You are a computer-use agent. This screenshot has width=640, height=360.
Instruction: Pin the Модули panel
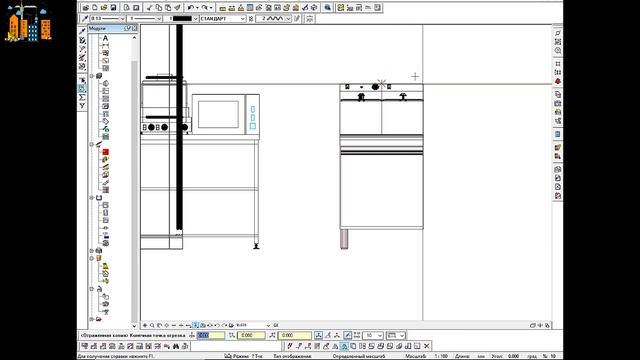tap(128, 29)
